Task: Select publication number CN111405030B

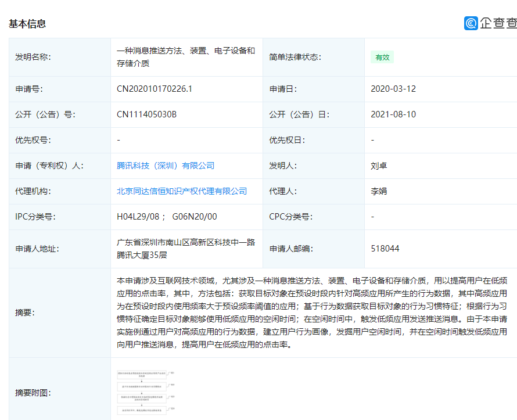Action: coord(146,114)
